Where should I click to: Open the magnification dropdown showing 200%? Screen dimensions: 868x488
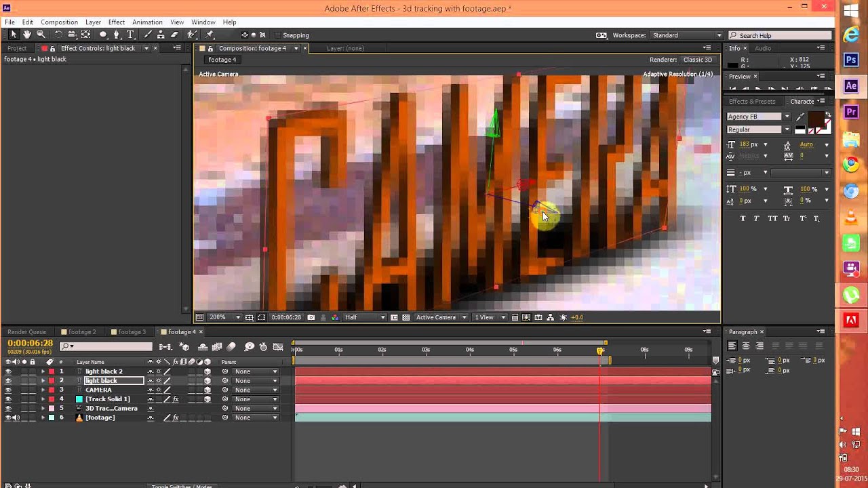click(x=224, y=317)
